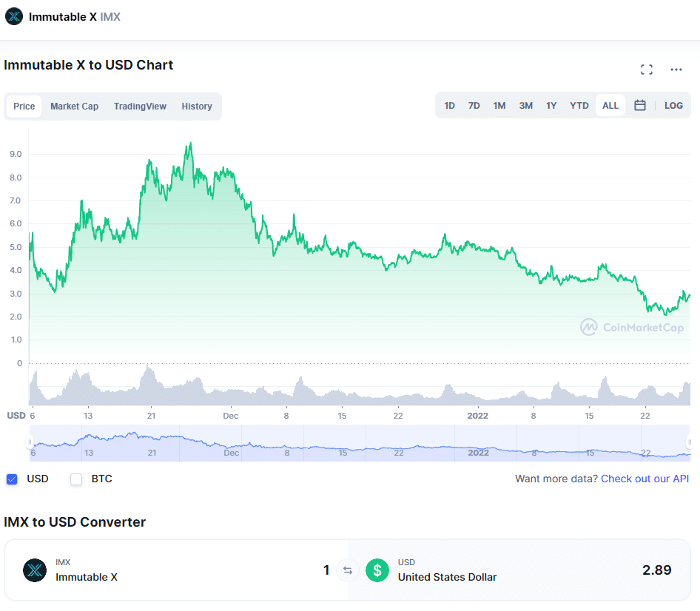Image resolution: width=700 pixels, height=611 pixels.
Task: Select the 7D time range
Action: pos(474,106)
